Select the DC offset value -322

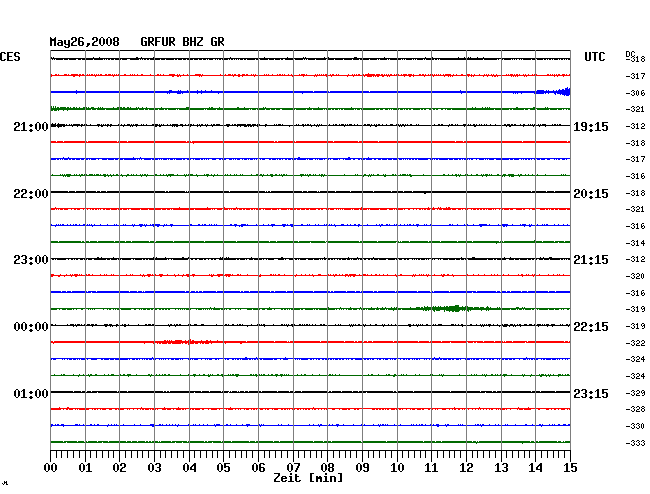635,343
